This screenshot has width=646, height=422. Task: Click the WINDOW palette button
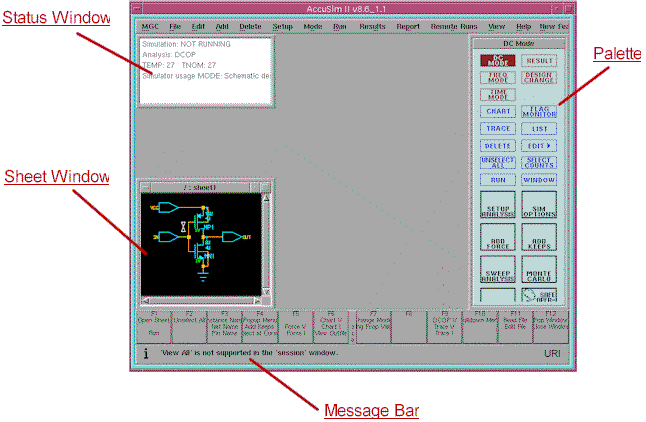pos(539,180)
